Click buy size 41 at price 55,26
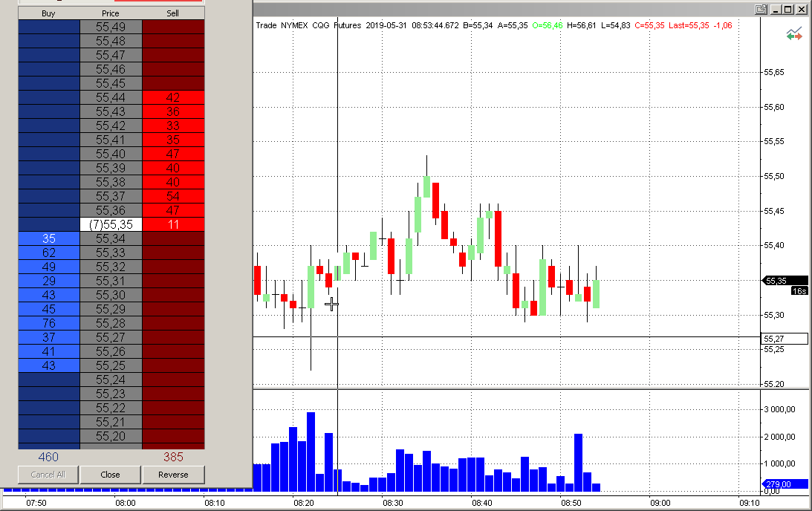This screenshot has height=511, width=812. (x=49, y=351)
